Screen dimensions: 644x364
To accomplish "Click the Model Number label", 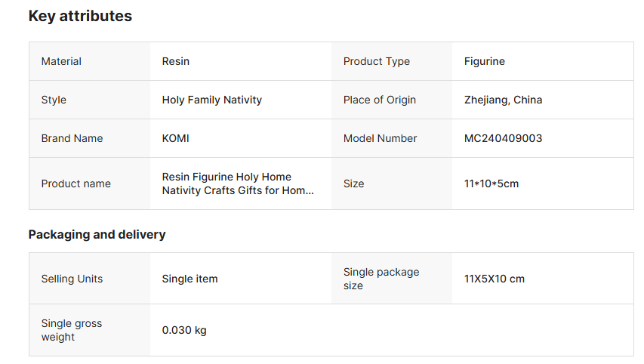I will coord(380,138).
